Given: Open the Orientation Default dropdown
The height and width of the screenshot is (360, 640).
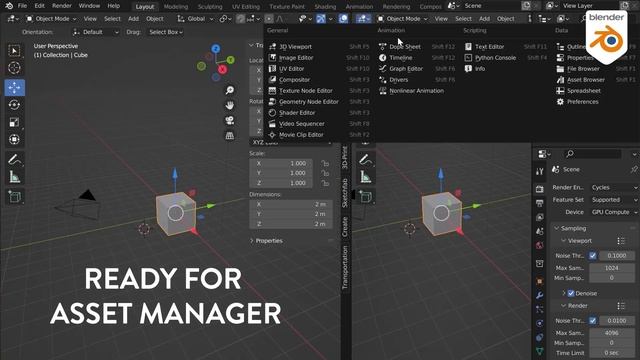Looking at the screenshot, I should (x=96, y=32).
